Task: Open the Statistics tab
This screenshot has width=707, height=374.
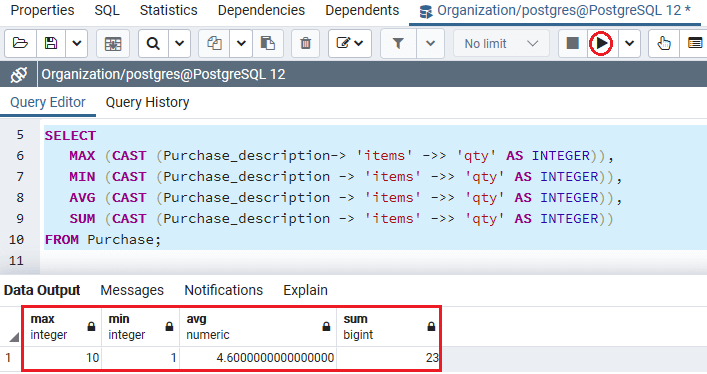Action: point(169,10)
